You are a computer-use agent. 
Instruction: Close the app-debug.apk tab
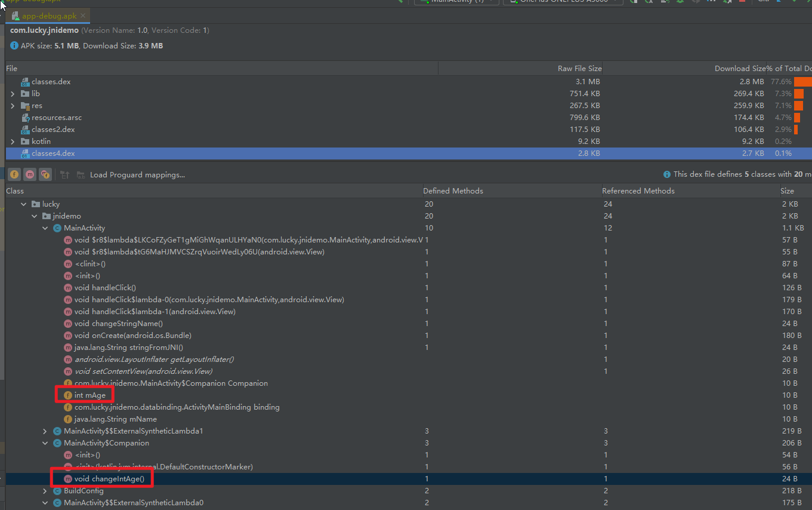coord(82,16)
